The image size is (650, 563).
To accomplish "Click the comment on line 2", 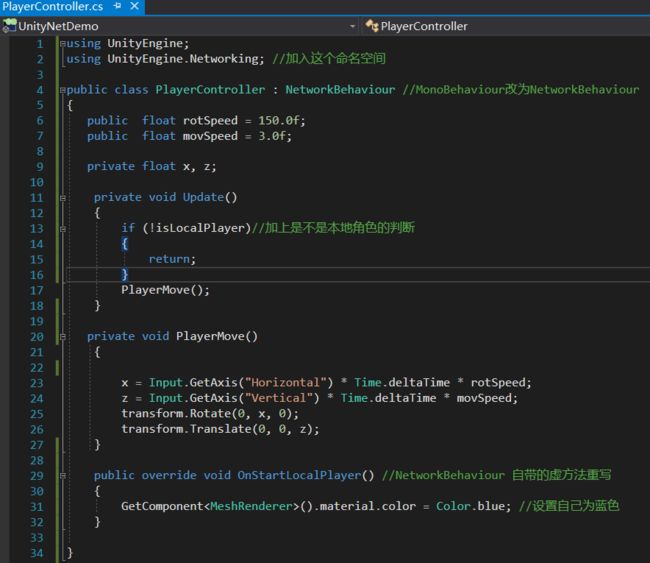I will [329, 58].
